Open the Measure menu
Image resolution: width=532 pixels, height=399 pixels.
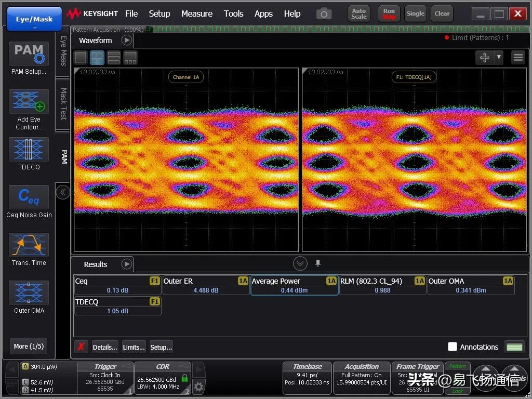(196, 14)
